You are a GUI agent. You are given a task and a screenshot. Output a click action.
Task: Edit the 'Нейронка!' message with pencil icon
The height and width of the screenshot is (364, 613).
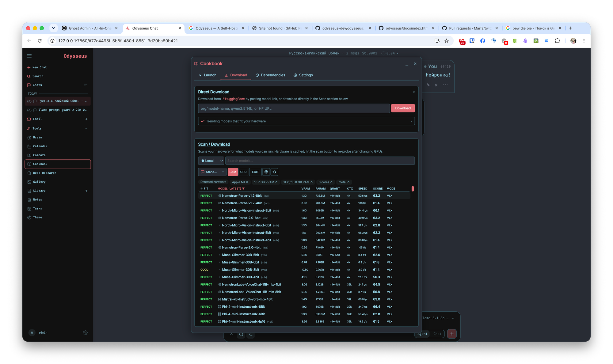click(428, 85)
